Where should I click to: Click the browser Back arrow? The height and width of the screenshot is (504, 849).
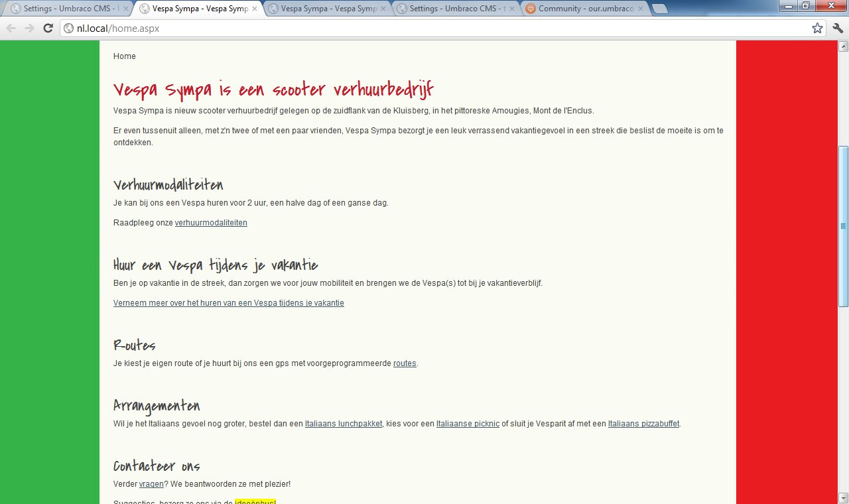[11, 28]
